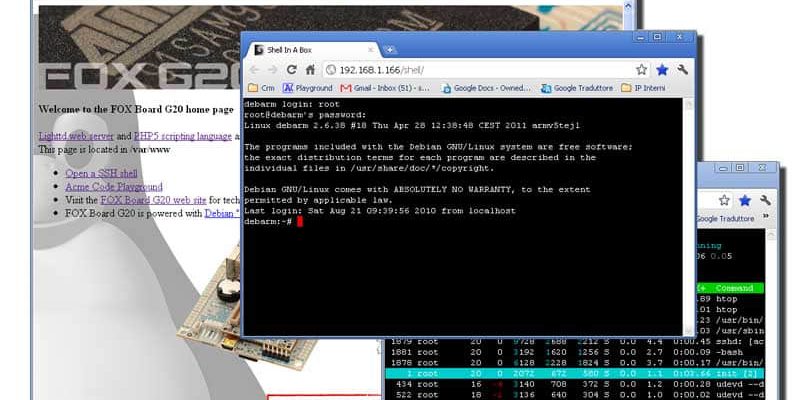Open the IP Interni bookmark folder

643,88
